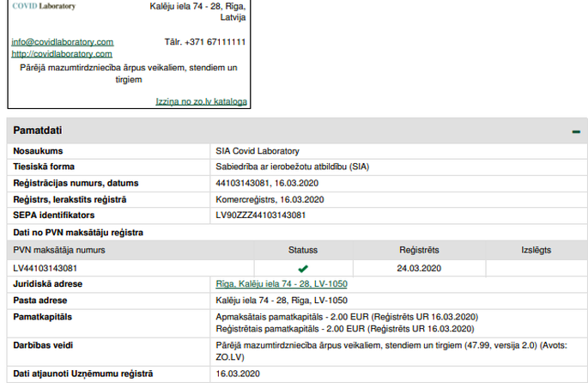The width and height of the screenshot is (588, 383).
Task: Click the card address Kalēju iela 74 - 28, Rīga
Action: point(197,12)
